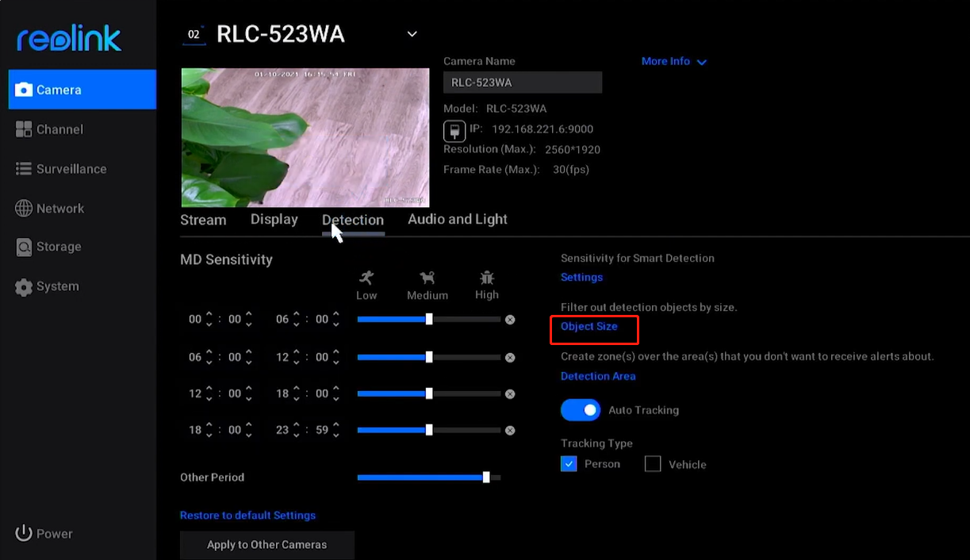
Task: Click the dog Medium sensitivity icon
Action: (x=427, y=278)
